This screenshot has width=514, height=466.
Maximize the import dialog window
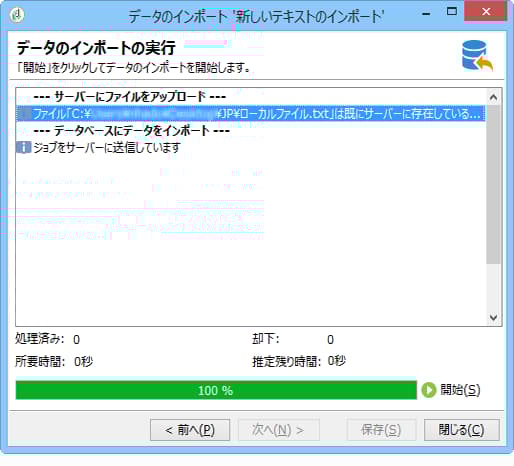coord(452,12)
